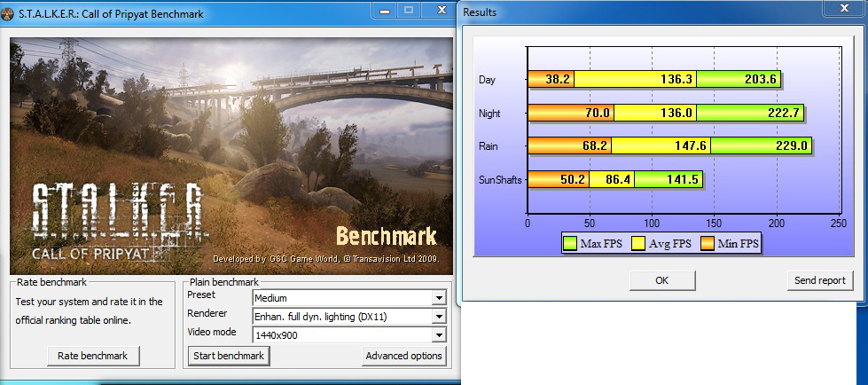Open the Video mode dropdown showing 1440x900

[x=348, y=335]
